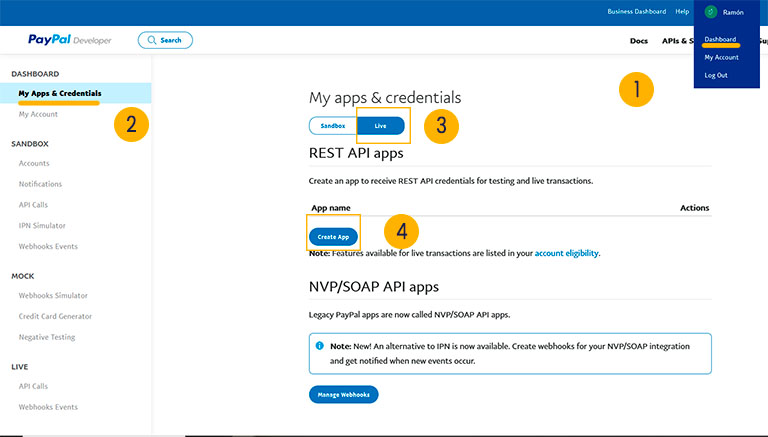768x437 pixels.
Task: Select Dashboard in the user dropdown
Action: pos(720,39)
